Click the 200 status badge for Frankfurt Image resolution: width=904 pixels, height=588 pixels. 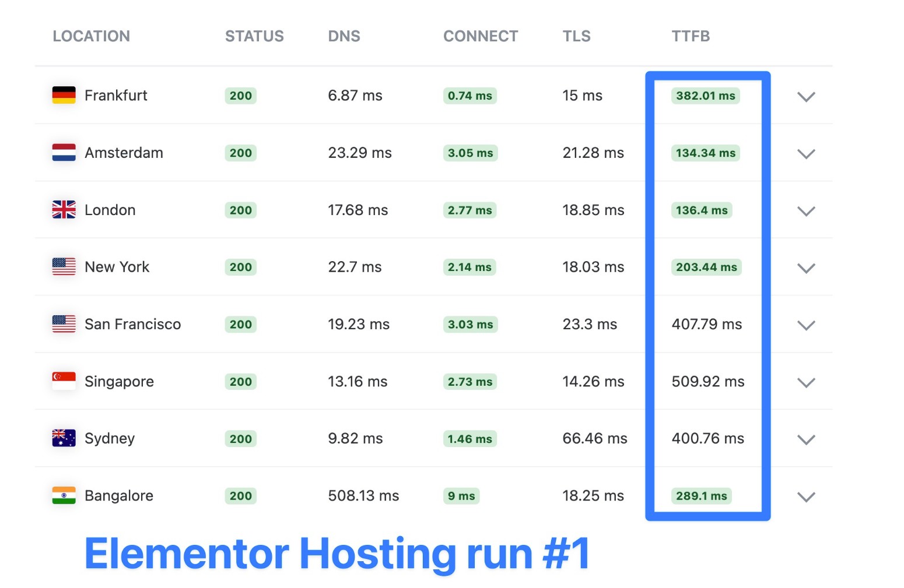[x=241, y=96]
